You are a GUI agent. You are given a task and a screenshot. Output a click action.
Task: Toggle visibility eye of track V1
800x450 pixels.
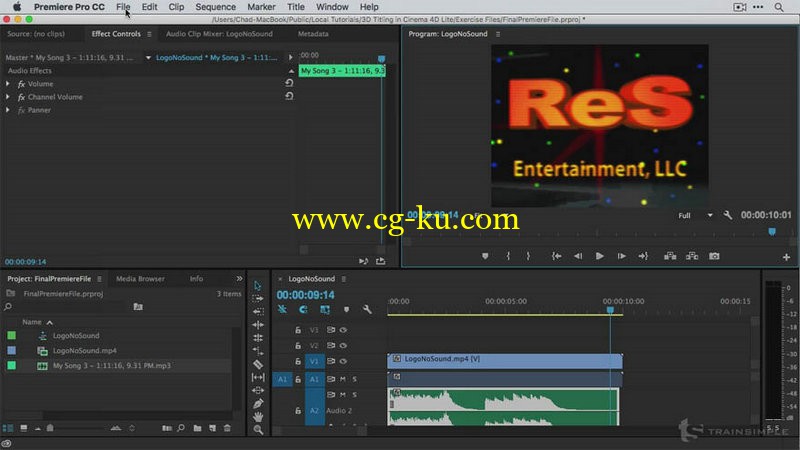pyautogui.click(x=343, y=361)
